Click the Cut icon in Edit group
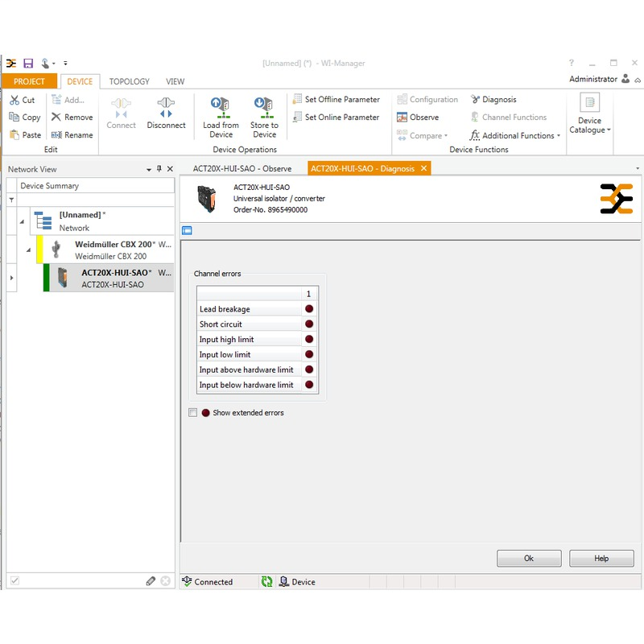 click(x=14, y=100)
